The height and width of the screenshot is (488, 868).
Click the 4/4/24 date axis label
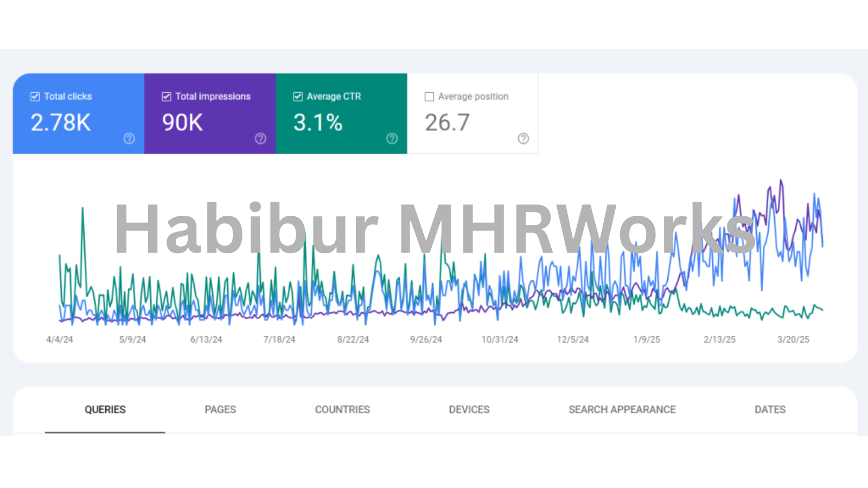pyautogui.click(x=60, y=339)
